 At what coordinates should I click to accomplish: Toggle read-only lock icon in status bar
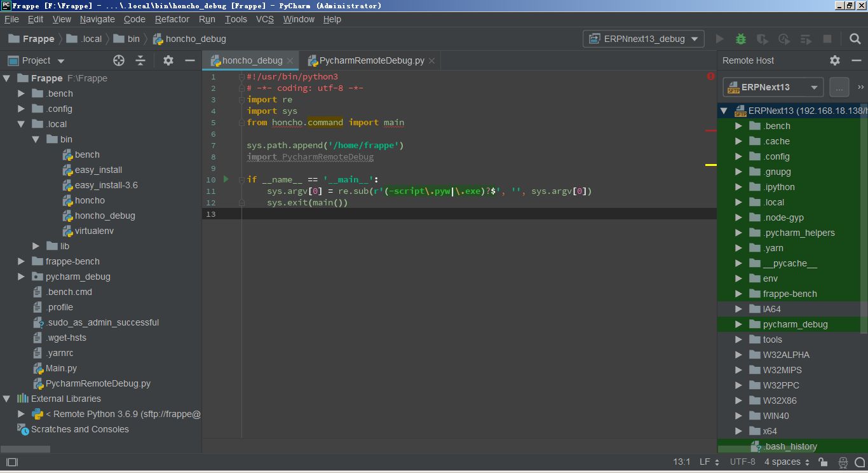[x=824, y=462]
